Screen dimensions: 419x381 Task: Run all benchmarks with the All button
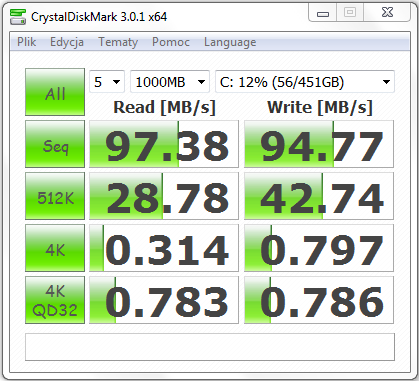(55, 92)
